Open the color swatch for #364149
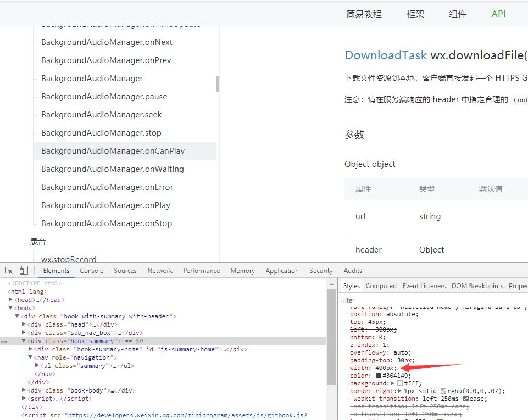 click(379, 376)
